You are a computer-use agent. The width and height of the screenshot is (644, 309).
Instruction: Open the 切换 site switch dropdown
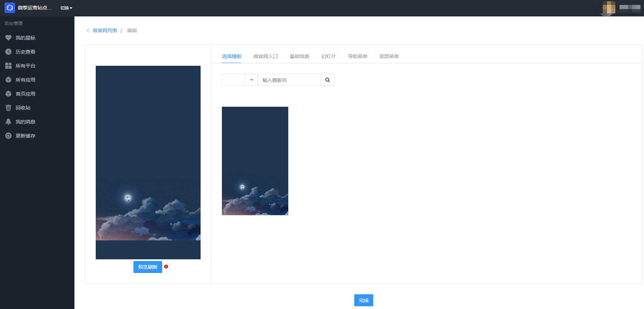coord(66,8)
